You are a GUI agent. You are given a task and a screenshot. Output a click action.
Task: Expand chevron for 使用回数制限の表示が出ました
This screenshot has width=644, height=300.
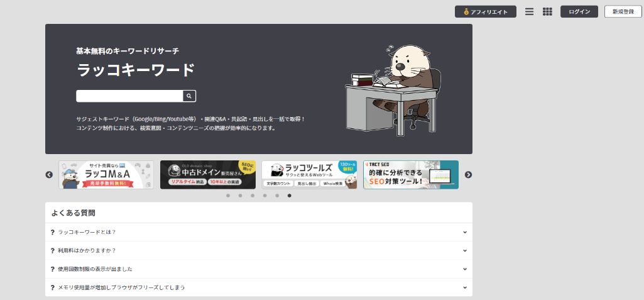point(465,269)
